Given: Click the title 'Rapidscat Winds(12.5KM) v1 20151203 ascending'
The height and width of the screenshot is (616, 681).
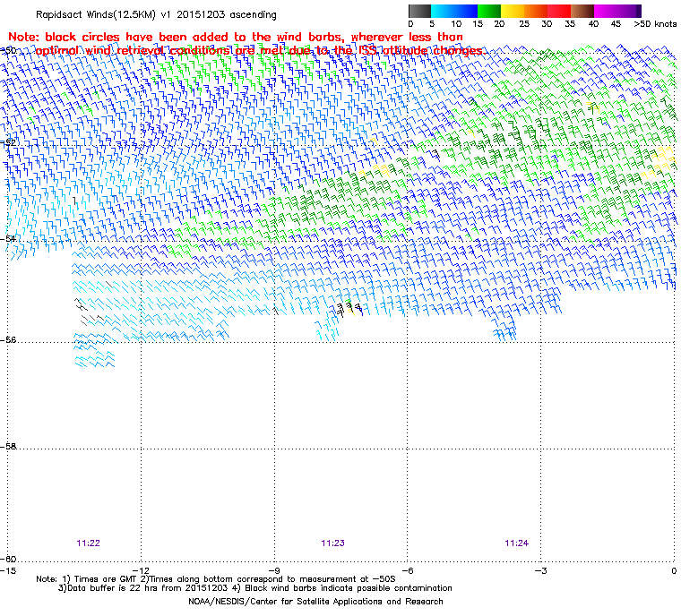Looking at the screenshot, I should (156, 14).
